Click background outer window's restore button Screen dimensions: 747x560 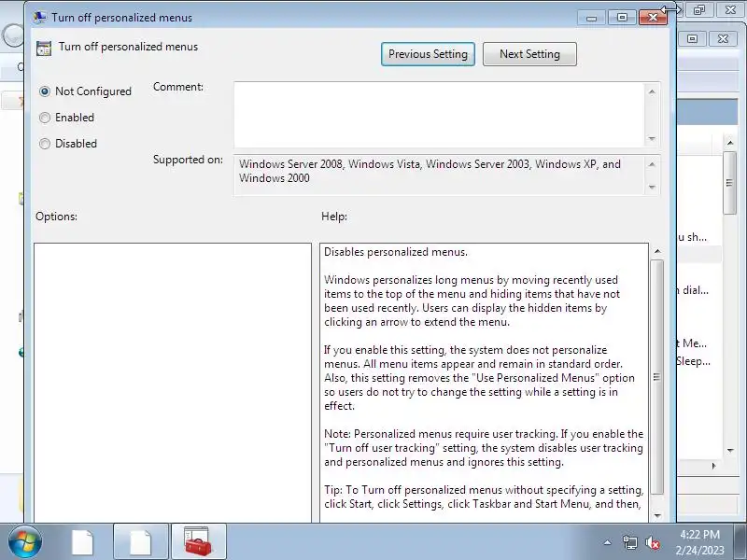pyautogui.click(x=698, y=9)
